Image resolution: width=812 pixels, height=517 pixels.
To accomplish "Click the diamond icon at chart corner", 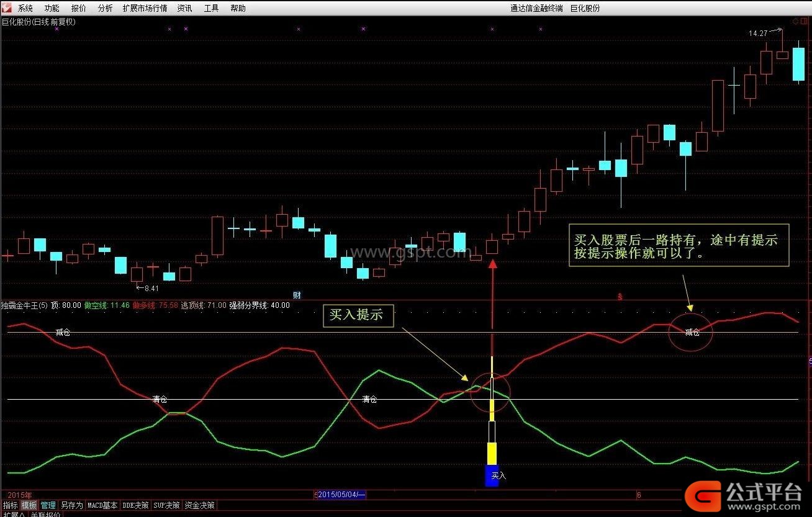I will point(795,22).
